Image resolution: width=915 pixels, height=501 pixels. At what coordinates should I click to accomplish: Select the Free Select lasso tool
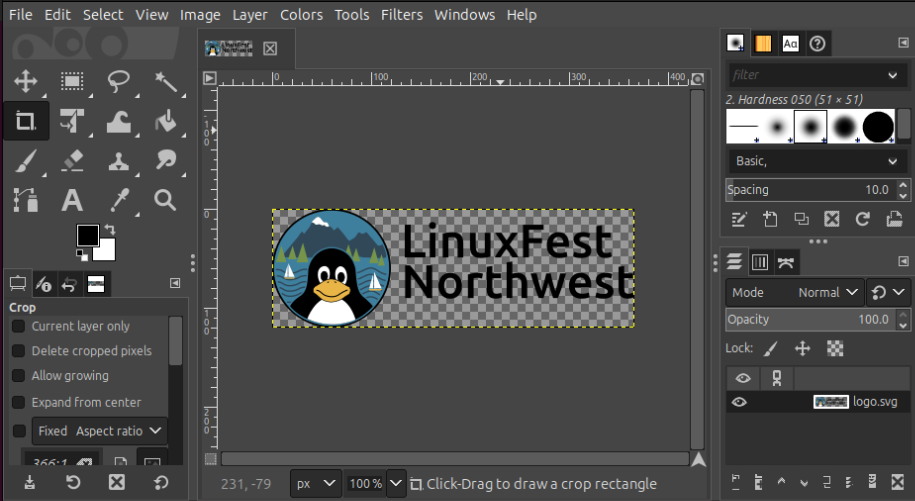tap(118, 81)
